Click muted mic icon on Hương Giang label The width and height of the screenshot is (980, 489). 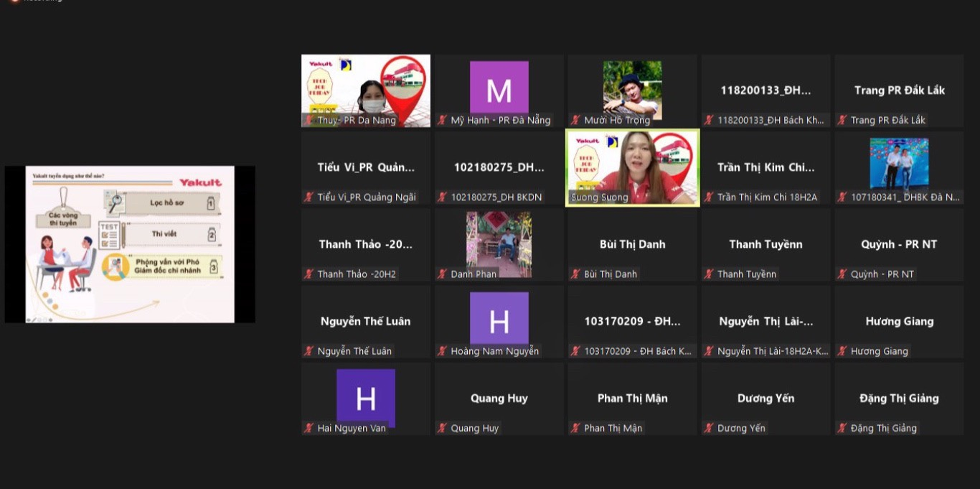click(842, 351)
